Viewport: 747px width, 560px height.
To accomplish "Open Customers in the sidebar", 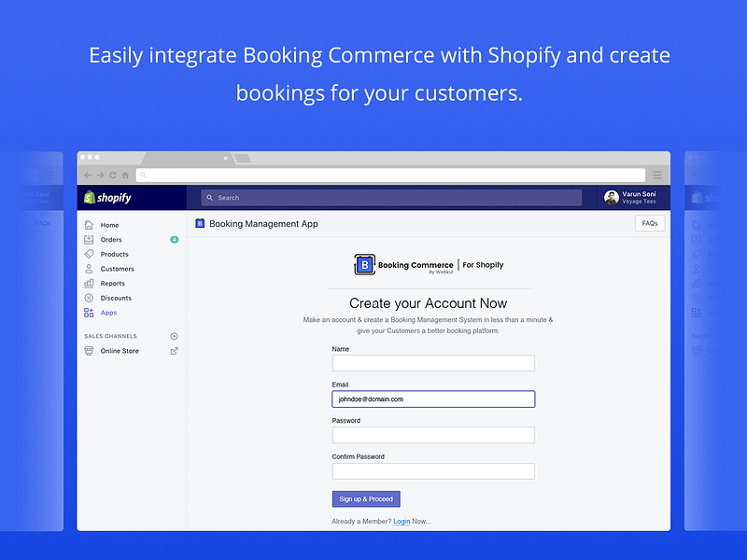I will (x=118, y=269).
